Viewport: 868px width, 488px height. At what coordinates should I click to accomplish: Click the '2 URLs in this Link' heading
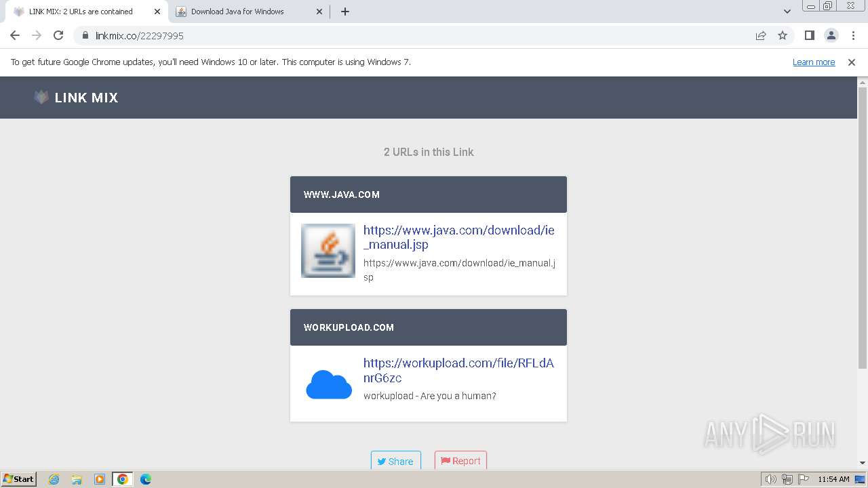tap(429, 152)
